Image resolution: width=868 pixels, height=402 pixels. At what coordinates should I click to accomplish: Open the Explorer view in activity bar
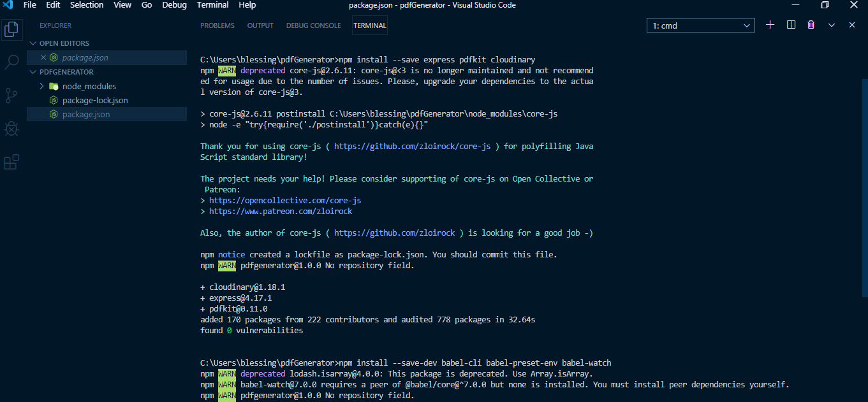coord(11,29)
